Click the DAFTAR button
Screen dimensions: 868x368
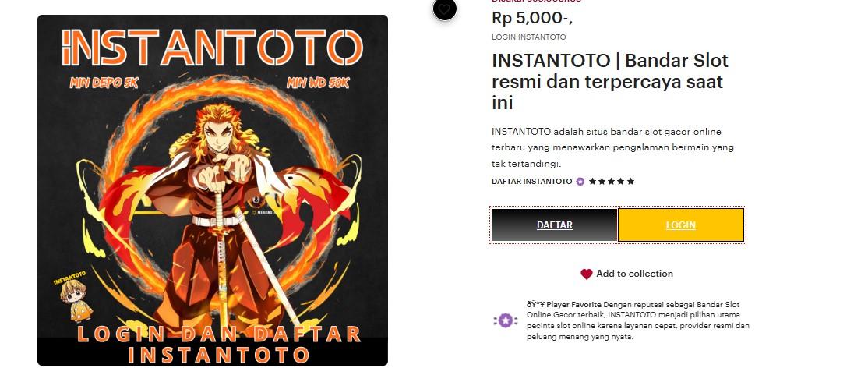click(x=555, y=225)
